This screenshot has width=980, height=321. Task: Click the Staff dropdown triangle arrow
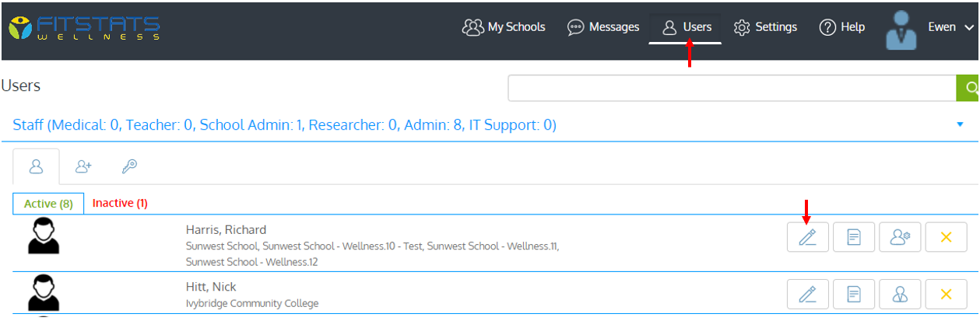[x=960, y=124]
